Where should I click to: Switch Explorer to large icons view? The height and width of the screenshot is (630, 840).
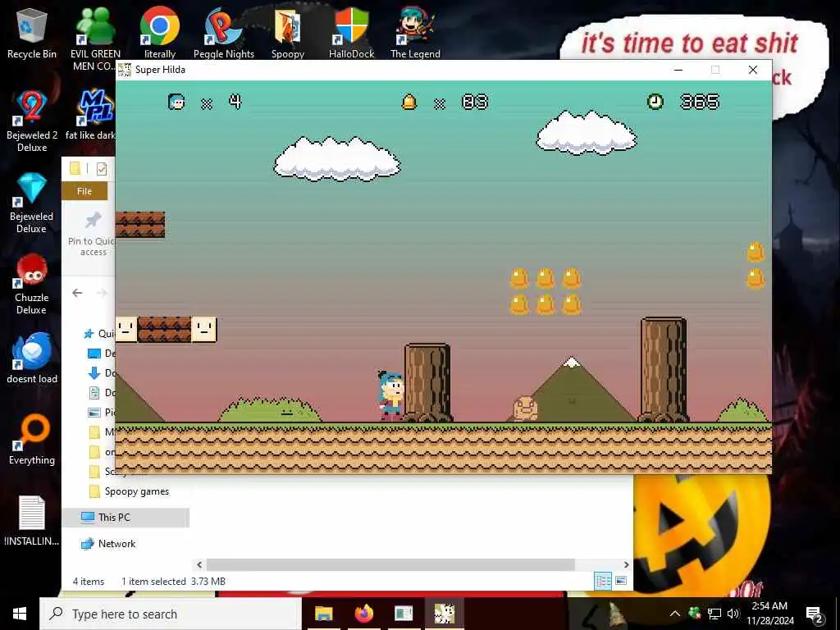621,581
